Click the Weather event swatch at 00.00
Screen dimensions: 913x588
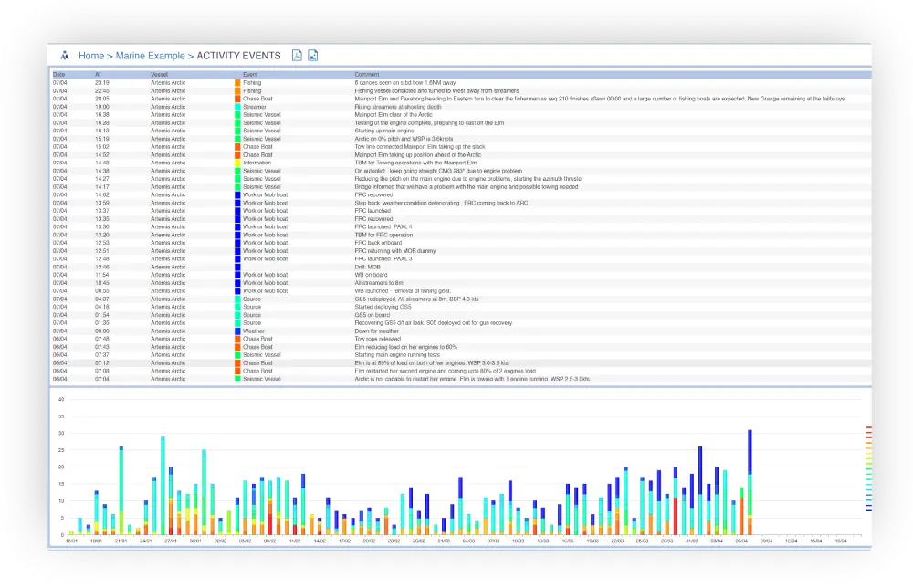pyautogui.click(x=237, y=331)
